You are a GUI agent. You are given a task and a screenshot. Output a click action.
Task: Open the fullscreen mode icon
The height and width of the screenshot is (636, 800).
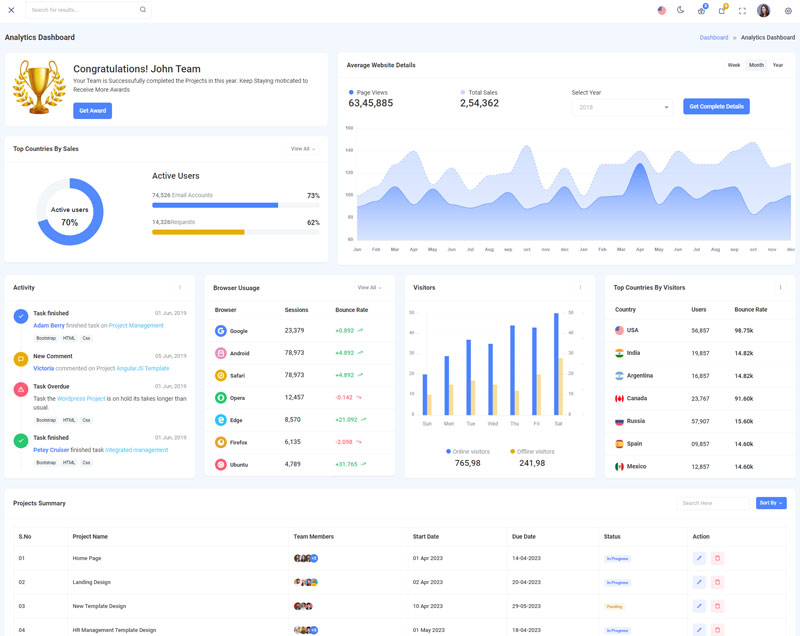[x=742, y=11]
